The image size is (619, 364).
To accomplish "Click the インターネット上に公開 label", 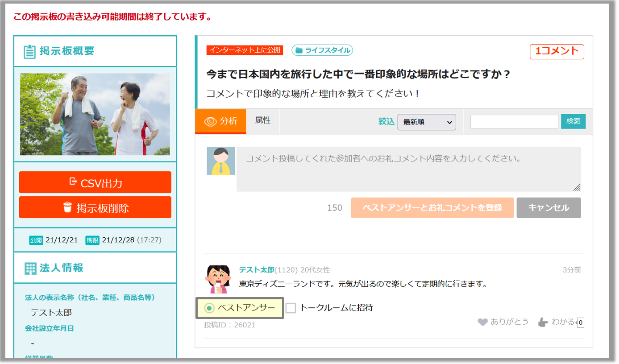I will [245, 50].
